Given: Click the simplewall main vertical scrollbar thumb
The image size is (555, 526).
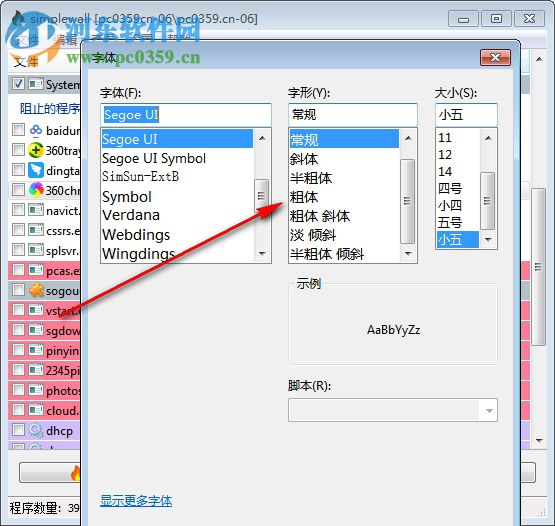Looking at the screenshot, I should tap(539, 267).
